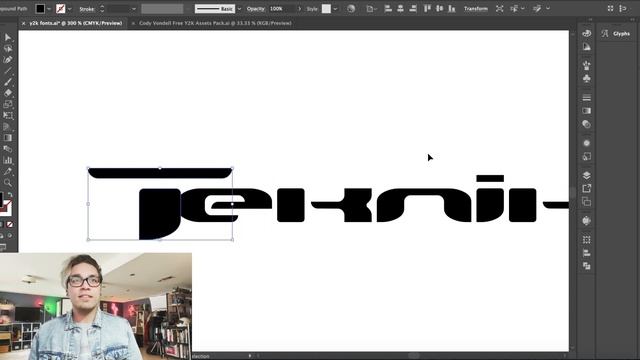Select the Lasso tool in toolbar
The width and height of the screenshot is (640, 360).
pyautogui.click(x=8, y=49)
